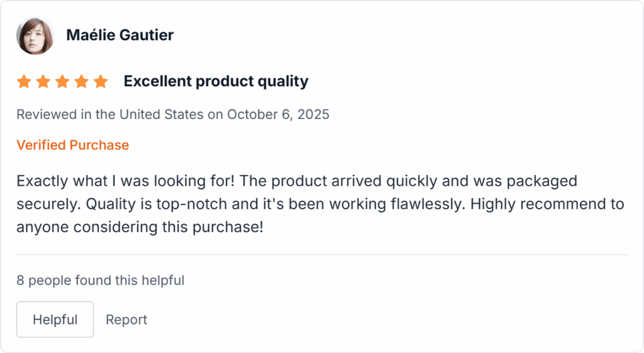Image resolution: width=644 pixels, height=353 pixels.
Task: Click Maélie Gautier's profile avatar
Action: [35, 36]
